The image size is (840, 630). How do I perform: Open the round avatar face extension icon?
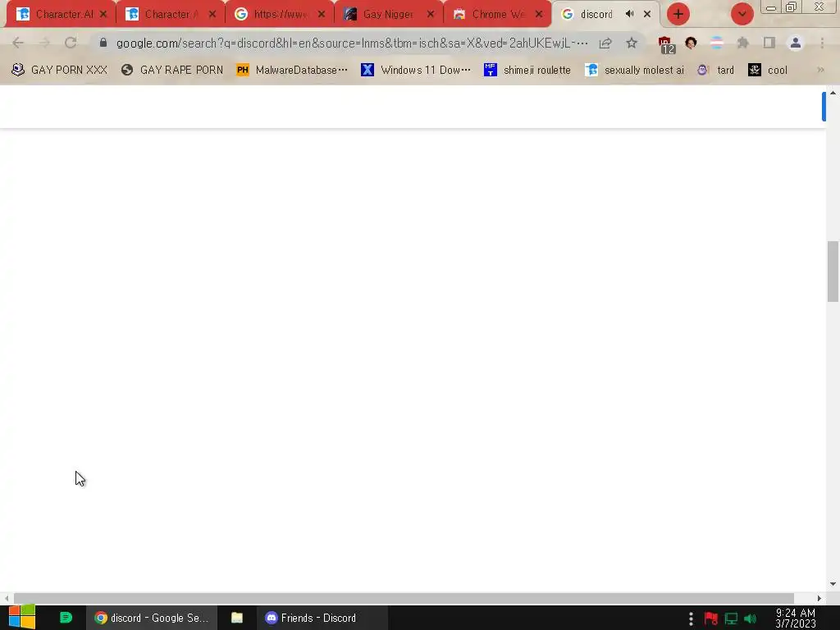[691, 43]
